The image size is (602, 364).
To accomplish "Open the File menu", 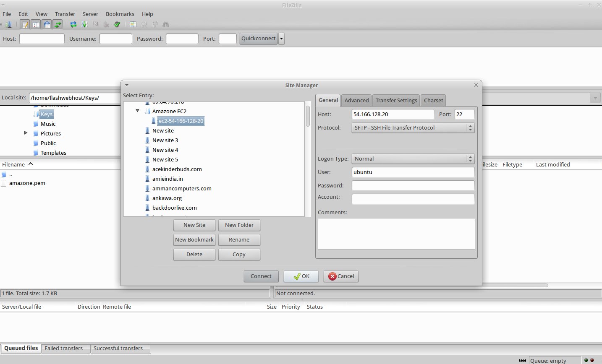I will click(x=7, y=14).
